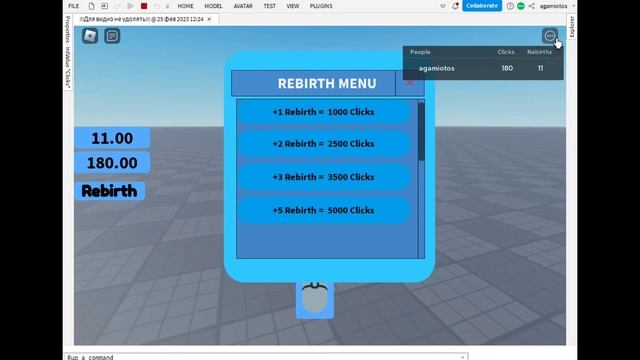Switch to the MODEL ribbon tab
Viewport: 640px width, 360px height.
click(213, 6)
